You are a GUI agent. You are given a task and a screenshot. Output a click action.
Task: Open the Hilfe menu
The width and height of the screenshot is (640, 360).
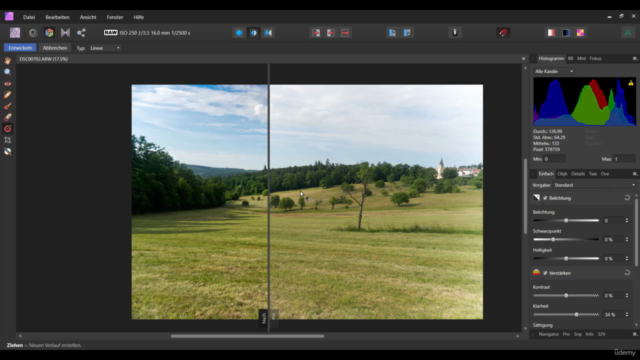coord(138,17)
